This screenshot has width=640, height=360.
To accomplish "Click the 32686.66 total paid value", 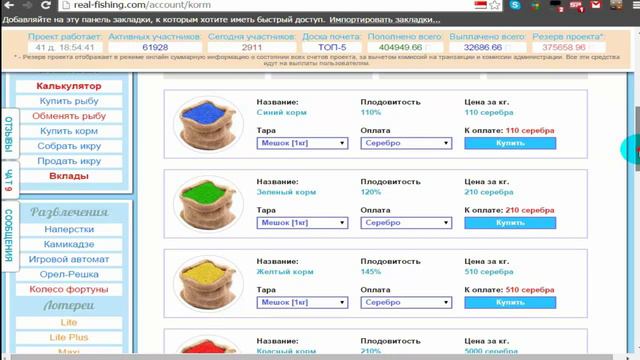I will 483,47.
